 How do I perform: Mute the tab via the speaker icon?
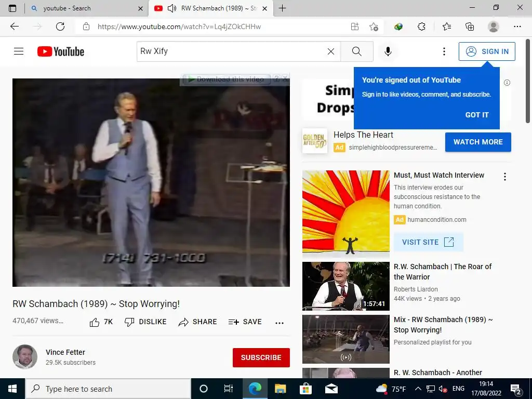point(172,8)
